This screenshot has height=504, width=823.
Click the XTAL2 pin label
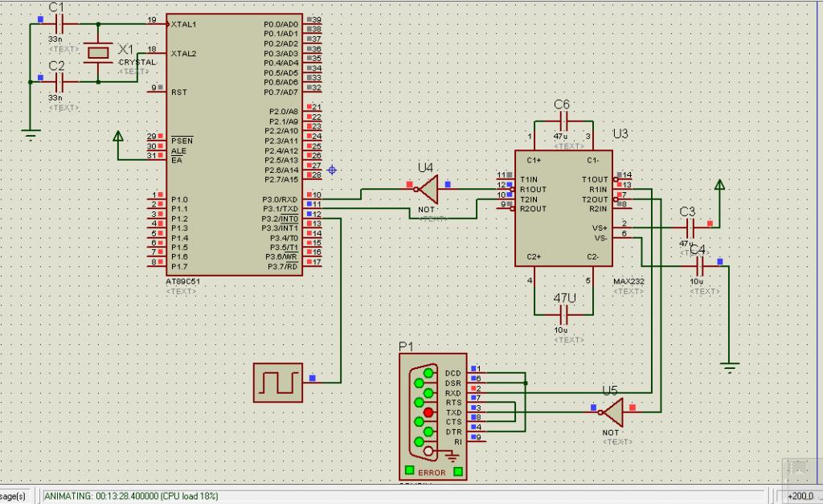coord(184,54)
